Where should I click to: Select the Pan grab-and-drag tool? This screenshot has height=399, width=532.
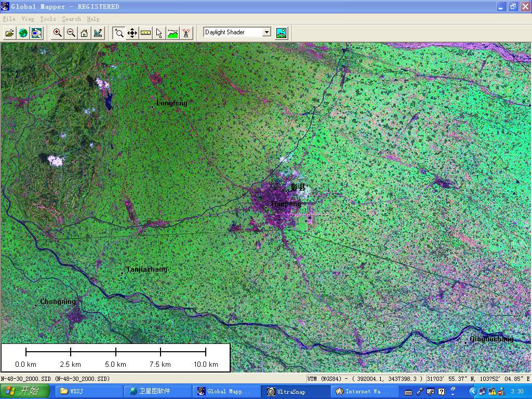pos(132,33)
